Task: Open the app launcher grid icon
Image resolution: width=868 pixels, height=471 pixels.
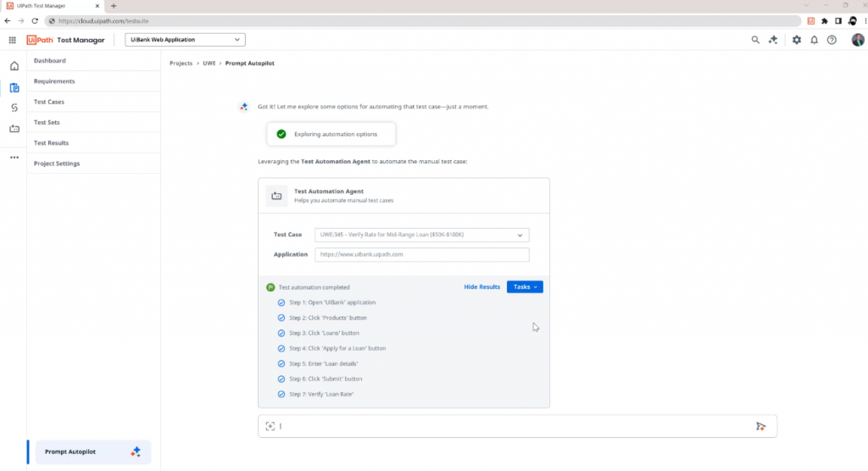Action: [12, 40]
